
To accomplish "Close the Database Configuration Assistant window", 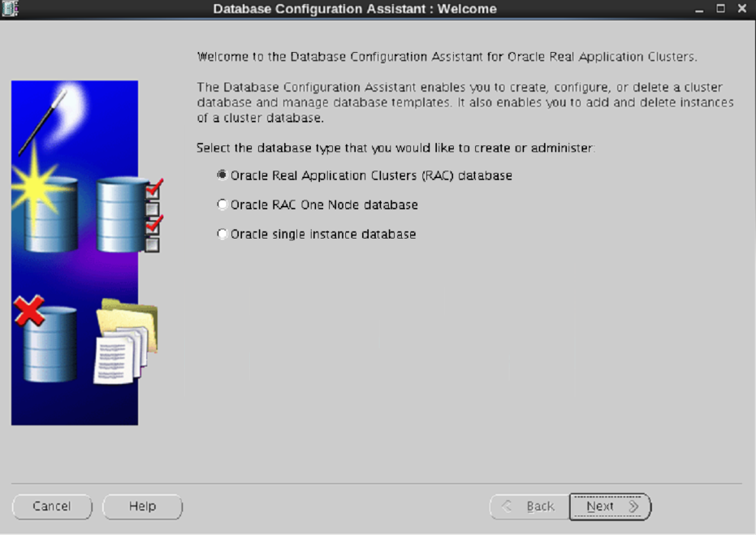I will coord(742,9).
